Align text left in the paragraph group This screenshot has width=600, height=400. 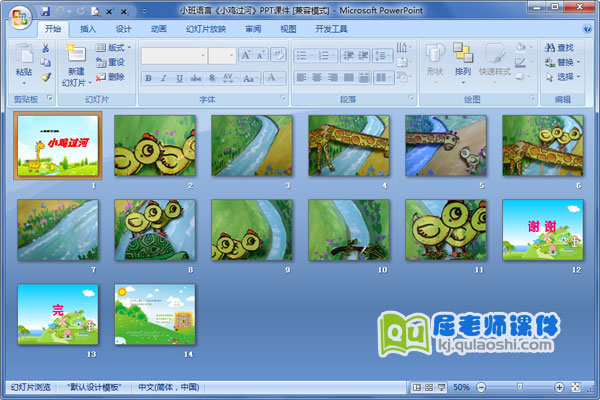coord(302,78)
